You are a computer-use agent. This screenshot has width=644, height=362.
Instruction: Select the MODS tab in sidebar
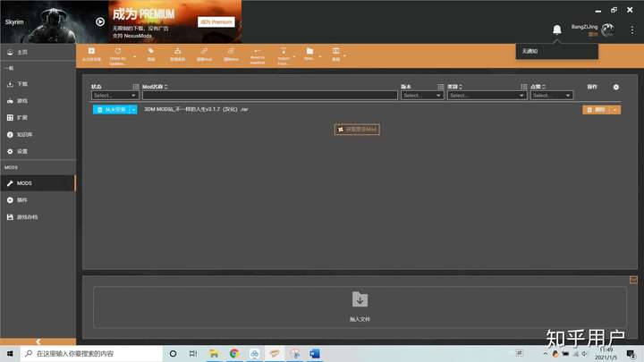click(38, 183)
